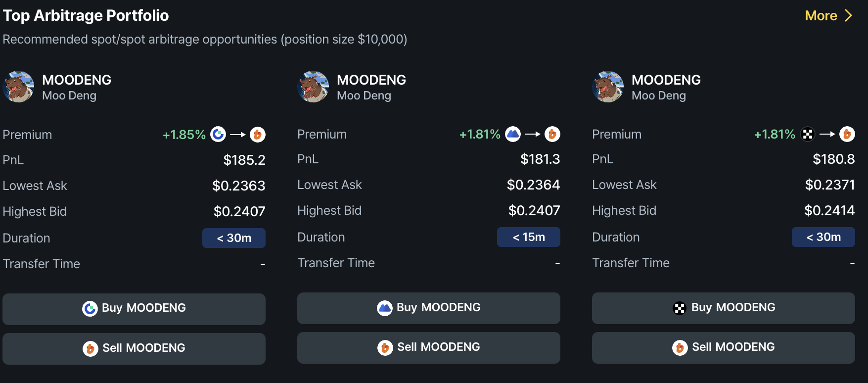Click the Top Arbitrage Portfolio heading
Screen dimensions: 868x383
(x=86, y=15)
